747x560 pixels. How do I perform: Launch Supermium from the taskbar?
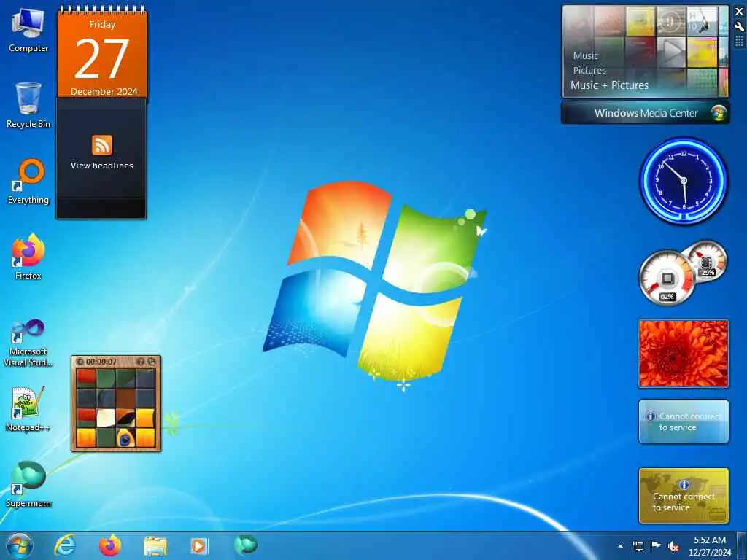[245, 545]
